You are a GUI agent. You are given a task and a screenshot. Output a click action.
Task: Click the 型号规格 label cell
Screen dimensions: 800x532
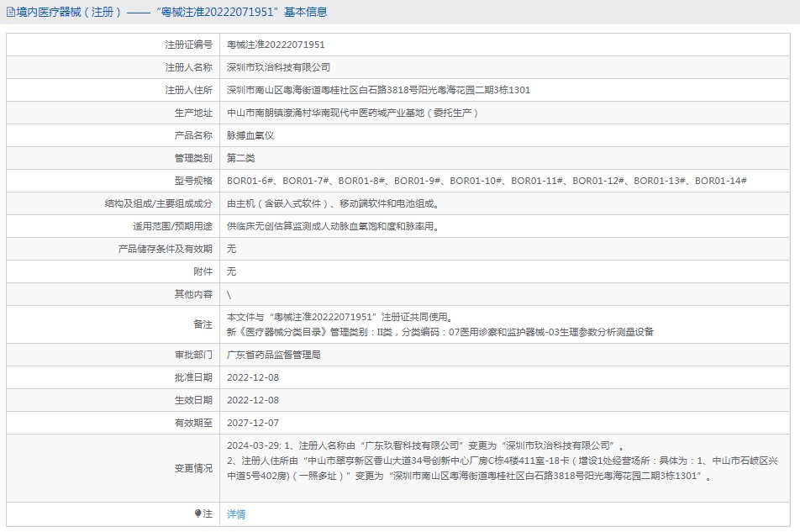(113, 181)
